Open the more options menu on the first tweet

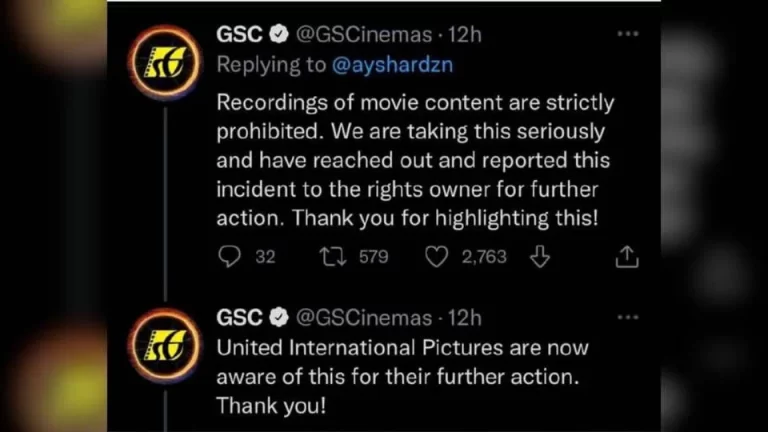(x=627, y=34)
